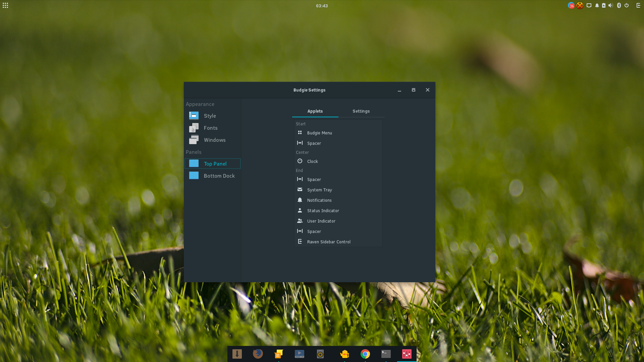Select the Spacer row under Start

coord(338,143)
